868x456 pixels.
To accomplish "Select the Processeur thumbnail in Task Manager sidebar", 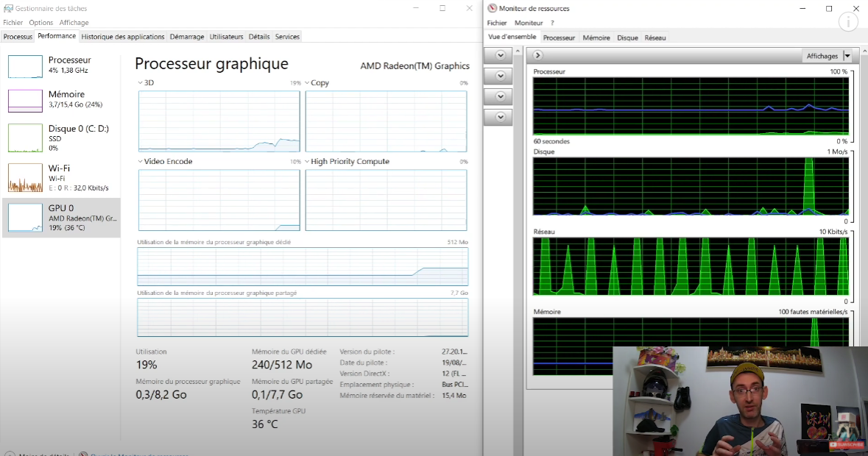I will (x=25, y=66).
